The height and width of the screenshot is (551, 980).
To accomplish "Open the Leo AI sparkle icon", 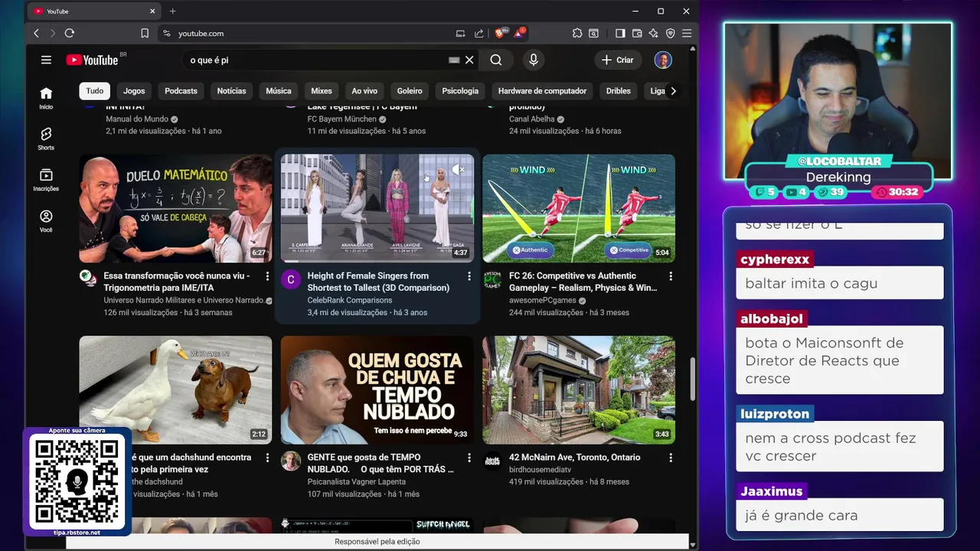I will pos(653,33).
